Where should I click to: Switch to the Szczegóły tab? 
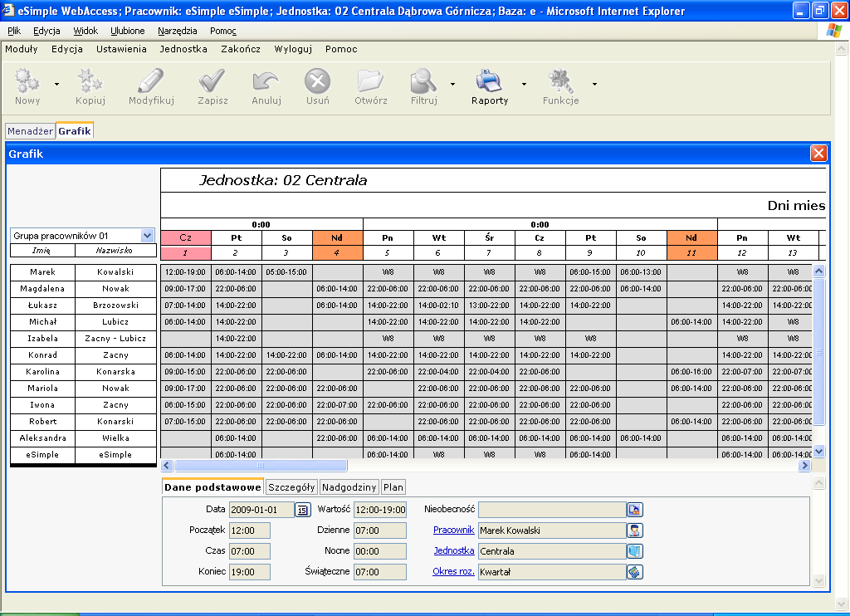pos(291,487)
